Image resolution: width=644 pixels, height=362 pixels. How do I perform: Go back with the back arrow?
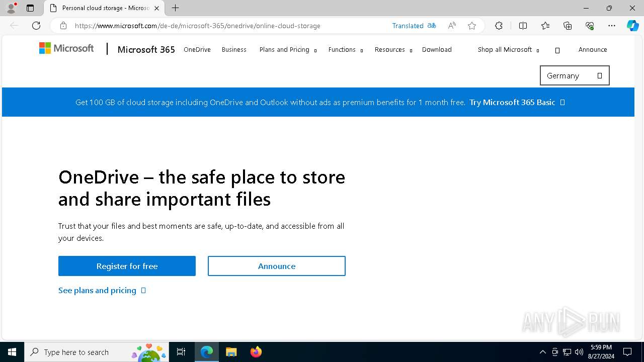pos(14,26)
